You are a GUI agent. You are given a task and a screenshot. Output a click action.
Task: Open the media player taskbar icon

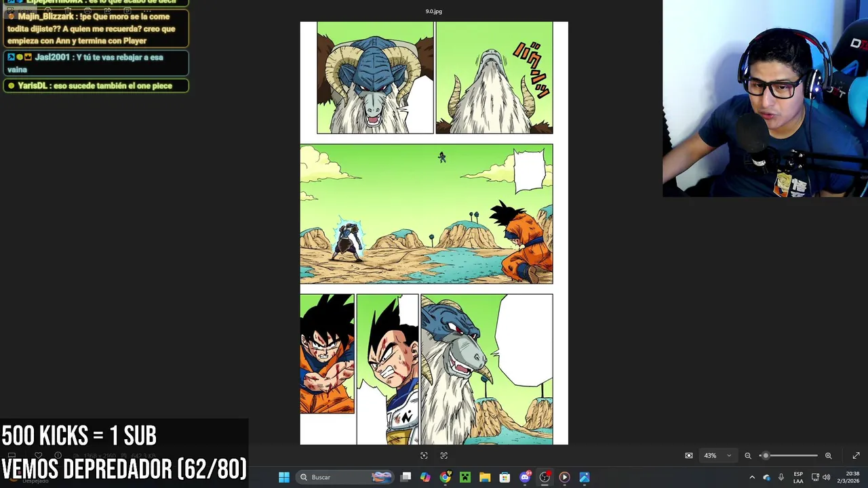564,477
